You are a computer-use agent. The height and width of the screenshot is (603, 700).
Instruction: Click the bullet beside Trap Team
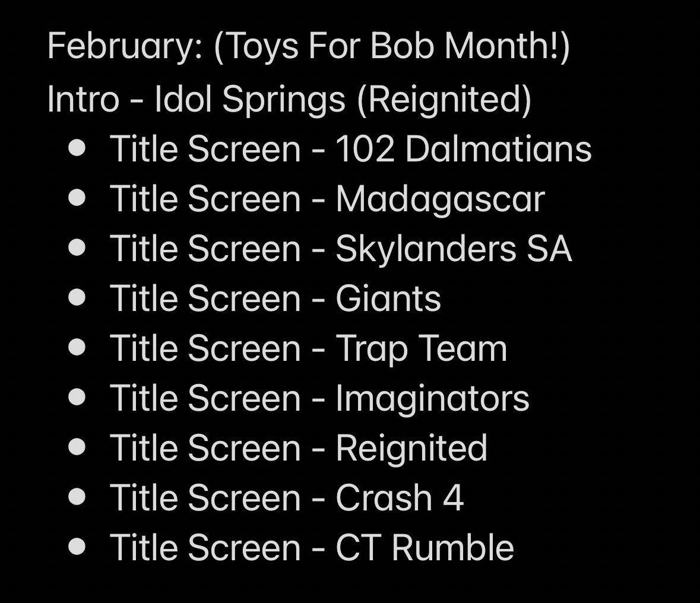point(77,347)
